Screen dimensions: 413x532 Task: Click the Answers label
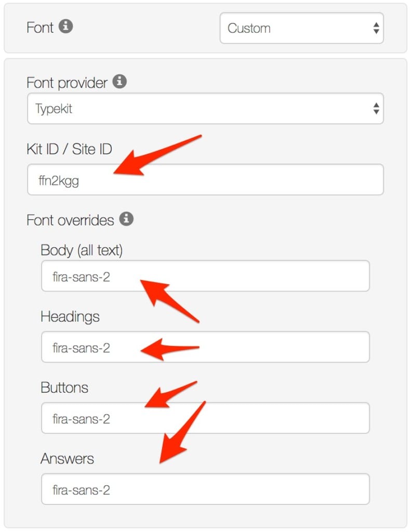pos(67,459)
